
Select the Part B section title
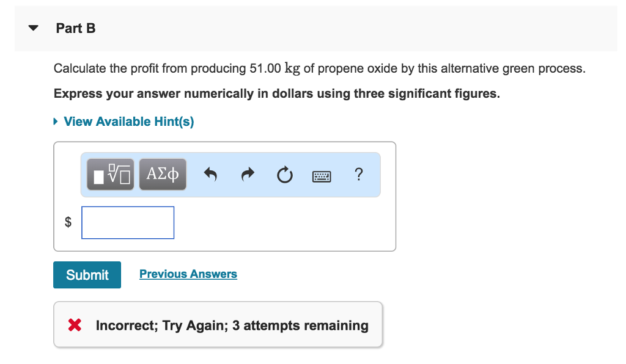(75, 28)
